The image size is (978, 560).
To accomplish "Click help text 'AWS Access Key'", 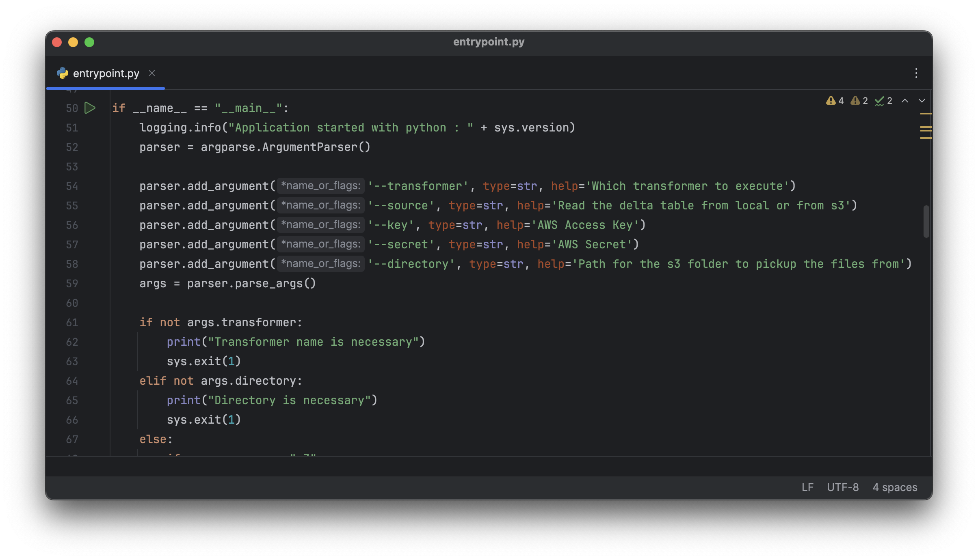I will [585, 225].
